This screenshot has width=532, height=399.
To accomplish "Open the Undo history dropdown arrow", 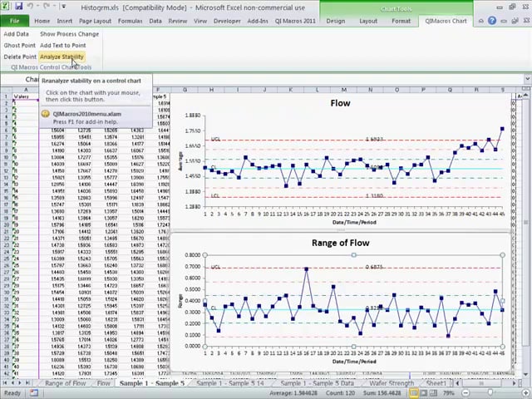I will 37,7.
